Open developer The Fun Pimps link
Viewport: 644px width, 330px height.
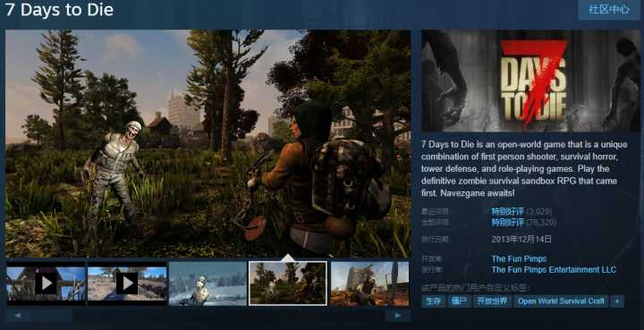tap(519, 258)
